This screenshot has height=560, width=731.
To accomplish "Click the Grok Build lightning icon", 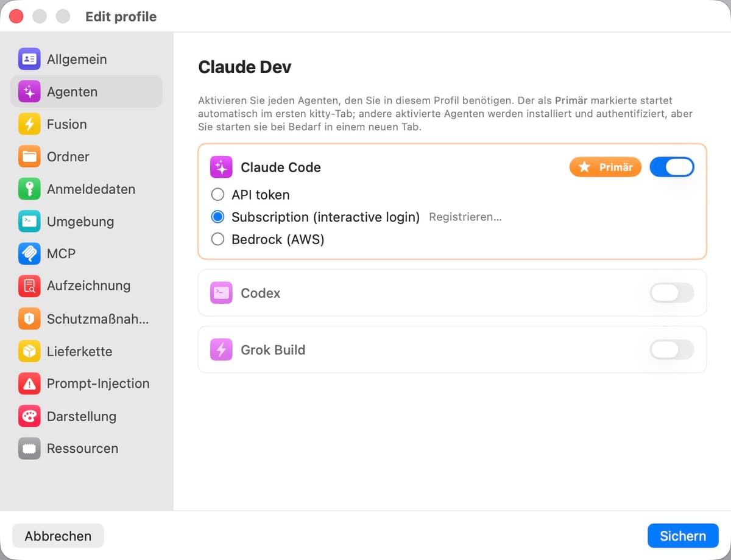I will [x=221, y=350].
